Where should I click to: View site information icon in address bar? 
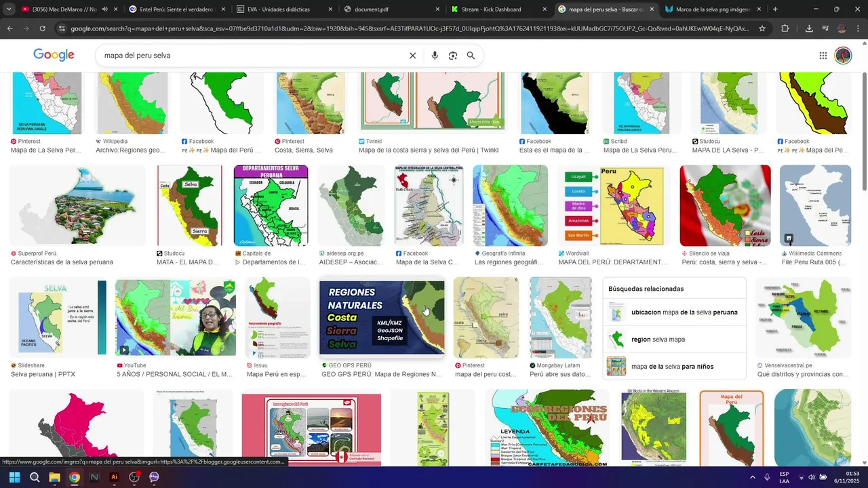click(62, 28)
